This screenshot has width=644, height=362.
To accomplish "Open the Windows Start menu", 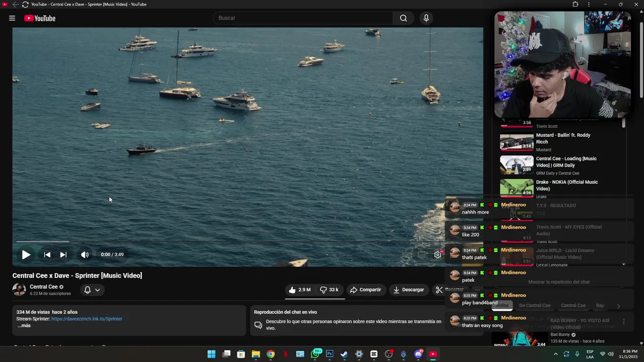I will click(x=211, y=354).
